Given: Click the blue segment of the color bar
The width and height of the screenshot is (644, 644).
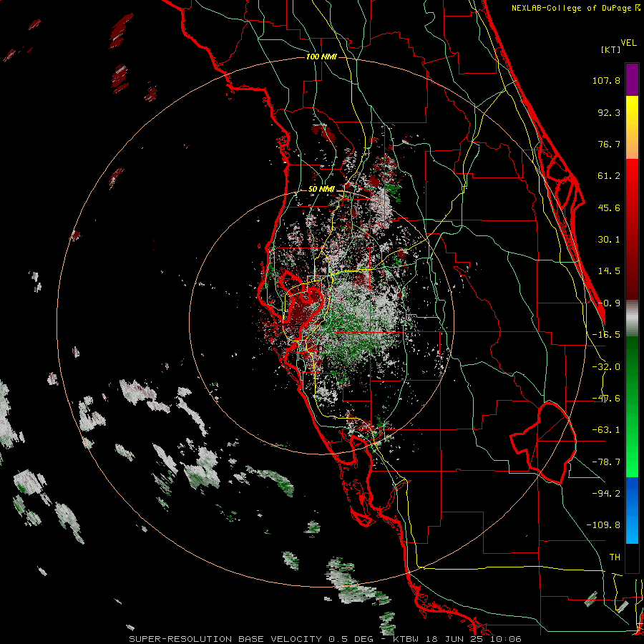Looking at the screenshot, I should click(x=632, y=510).
